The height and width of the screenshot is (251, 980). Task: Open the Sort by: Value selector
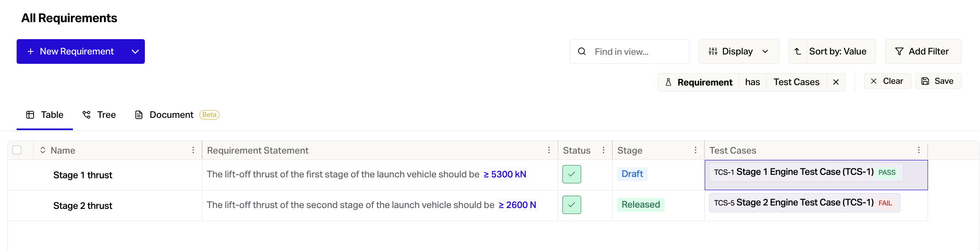837,51
